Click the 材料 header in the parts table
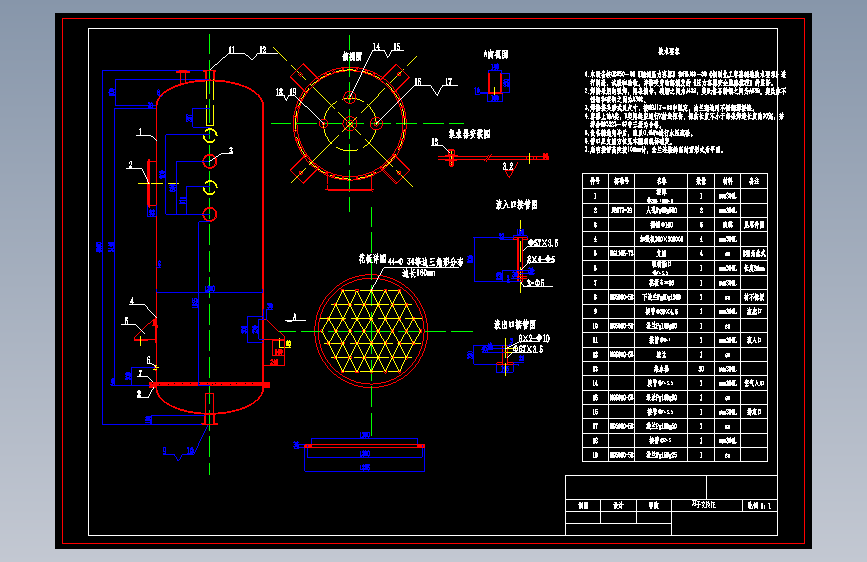Screen dimensions: 867x562 728,181
